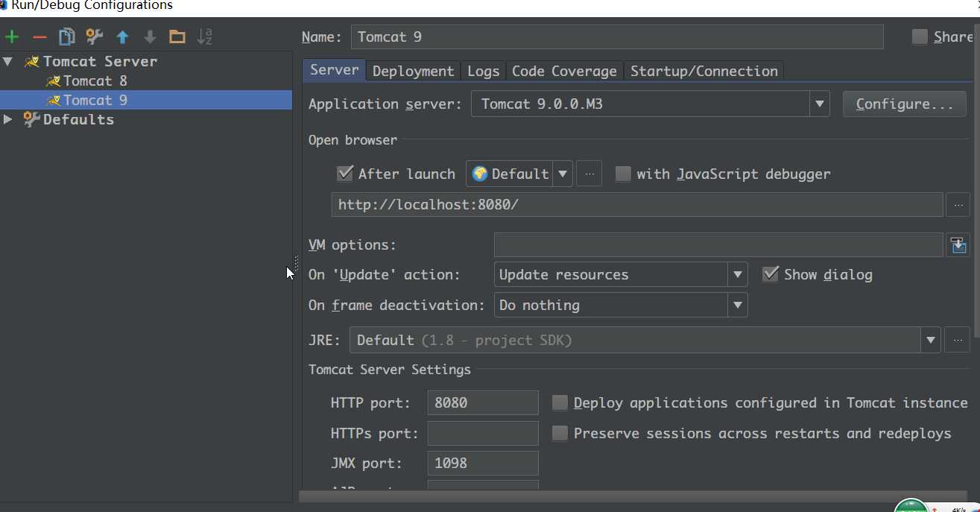The height and width of the screenshot is (512, 980).
Task: Open the Code Coverage tab
Action: click(x=564, y=71)
